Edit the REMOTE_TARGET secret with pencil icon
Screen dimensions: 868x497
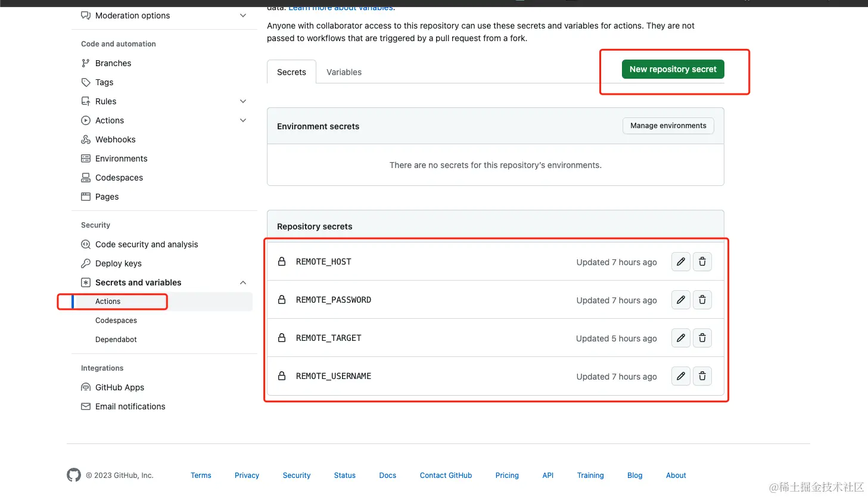[x=680, y=338]
